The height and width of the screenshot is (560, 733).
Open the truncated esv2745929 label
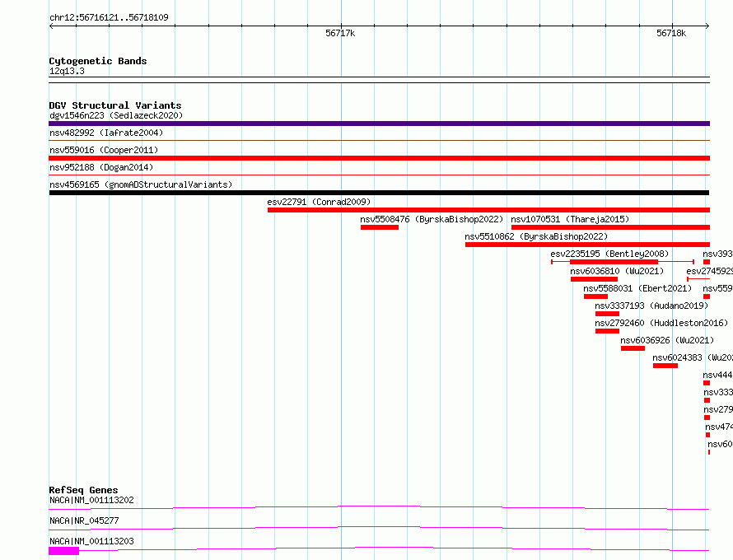[x=709, y=271]
